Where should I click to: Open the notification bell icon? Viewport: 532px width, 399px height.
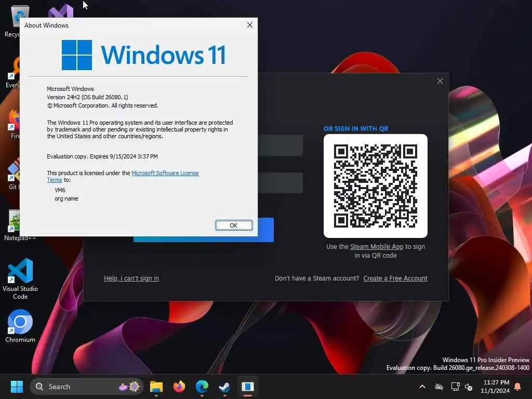point(518,387)
